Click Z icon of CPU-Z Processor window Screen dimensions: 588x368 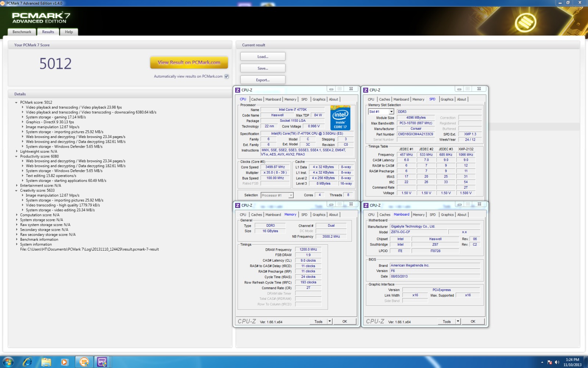pyautogui.click(x=238, y=90)
